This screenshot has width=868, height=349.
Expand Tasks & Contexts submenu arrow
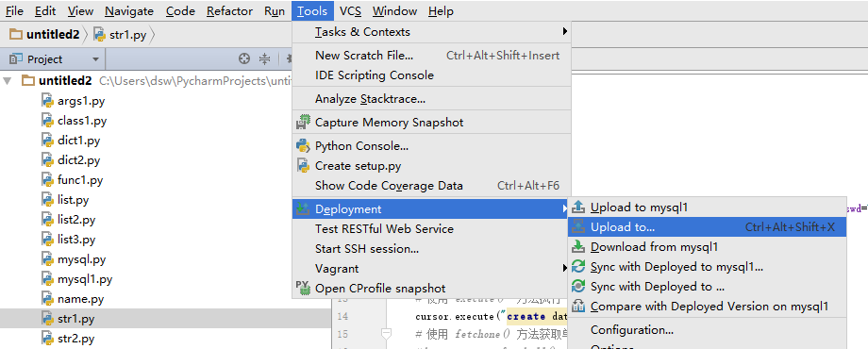pos(564,31)
